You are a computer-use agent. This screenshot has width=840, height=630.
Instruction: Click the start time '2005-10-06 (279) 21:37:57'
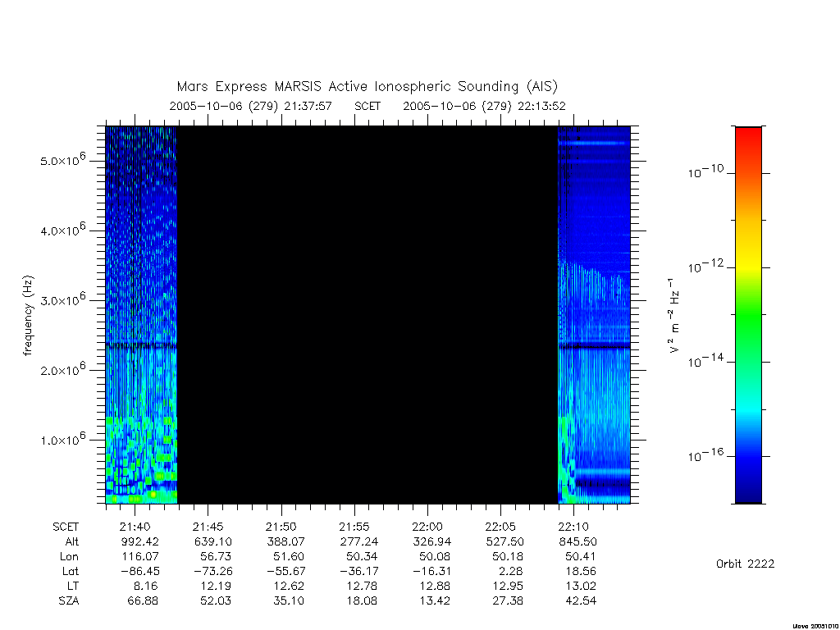[251, 106]
